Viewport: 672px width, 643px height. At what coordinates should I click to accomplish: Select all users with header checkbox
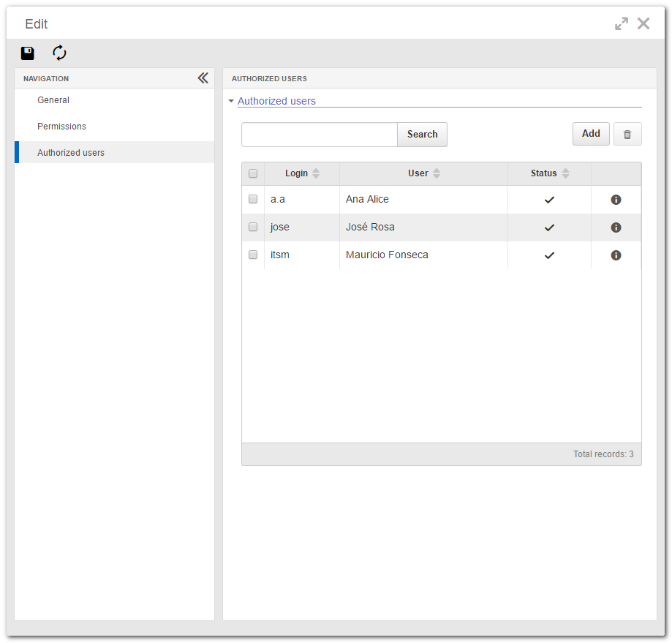253,173
